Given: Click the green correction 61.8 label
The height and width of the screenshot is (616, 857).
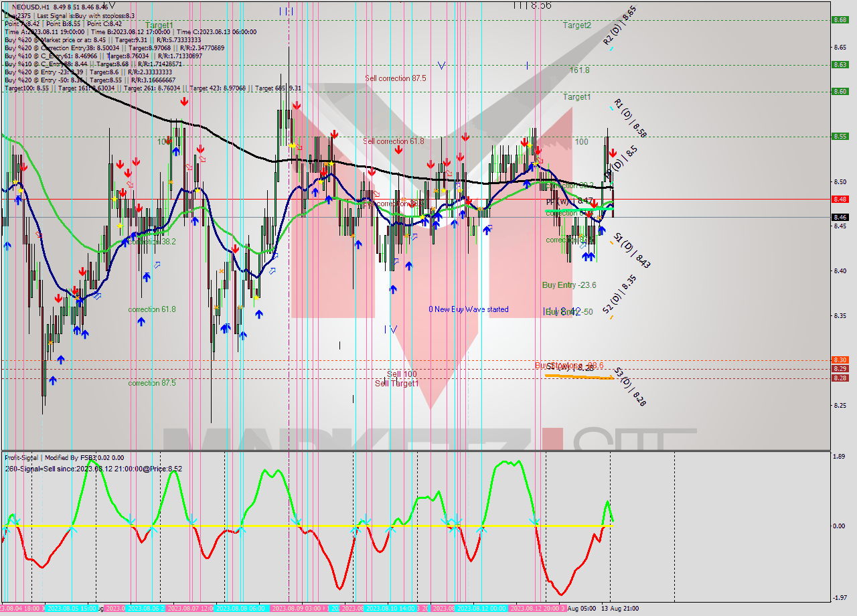Looking at the screenshot, I should point(152,309).
